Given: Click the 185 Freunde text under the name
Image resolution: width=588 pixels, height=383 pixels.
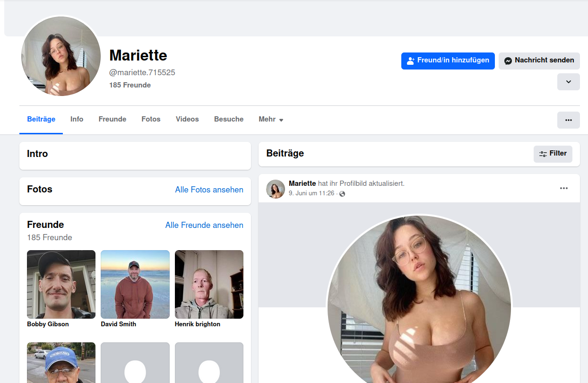Looking at the screenshot, I should [130, 85].
